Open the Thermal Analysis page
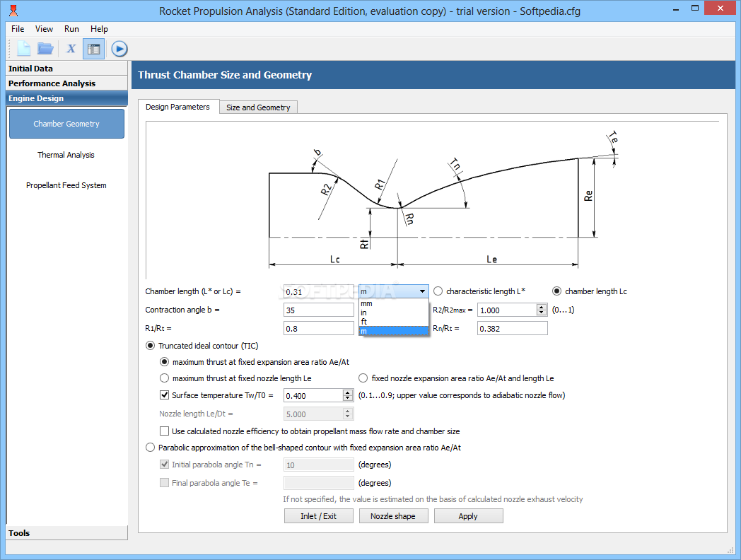This screenshot has height=560, width=741. tap(66, 155)
